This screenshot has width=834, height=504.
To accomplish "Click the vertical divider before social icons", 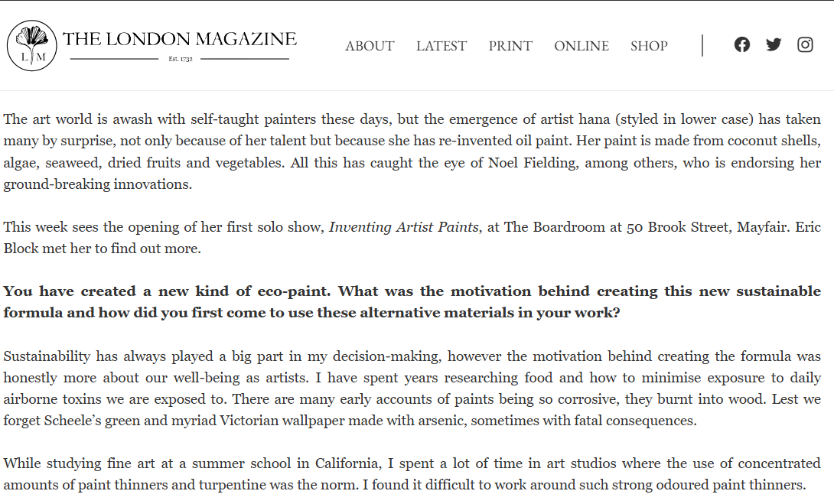I will pos(702,45).
